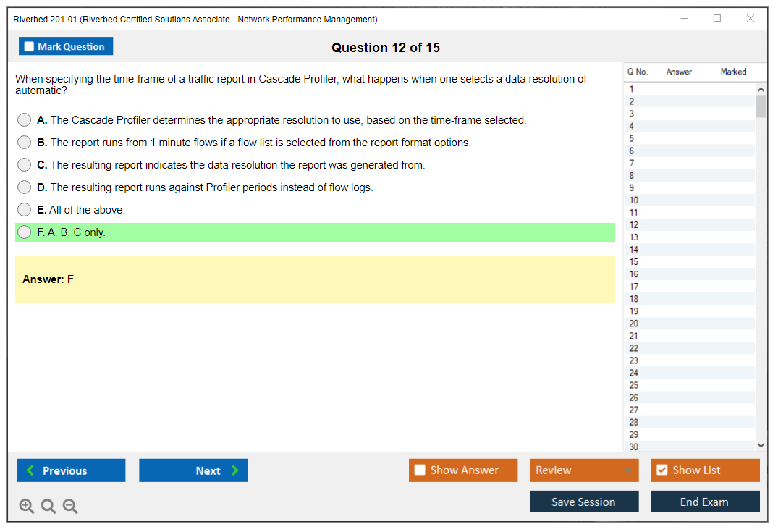Screen dimensions: 778x532
Task: Uncheck the Show List checkbox
Action: click(x=661, y=470)
